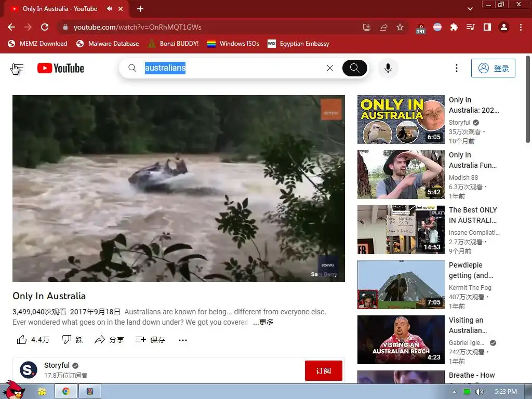Viewport: 532px width, 399px height.
Task: Go to YouTube home via logo
Action: pos(61,68)
